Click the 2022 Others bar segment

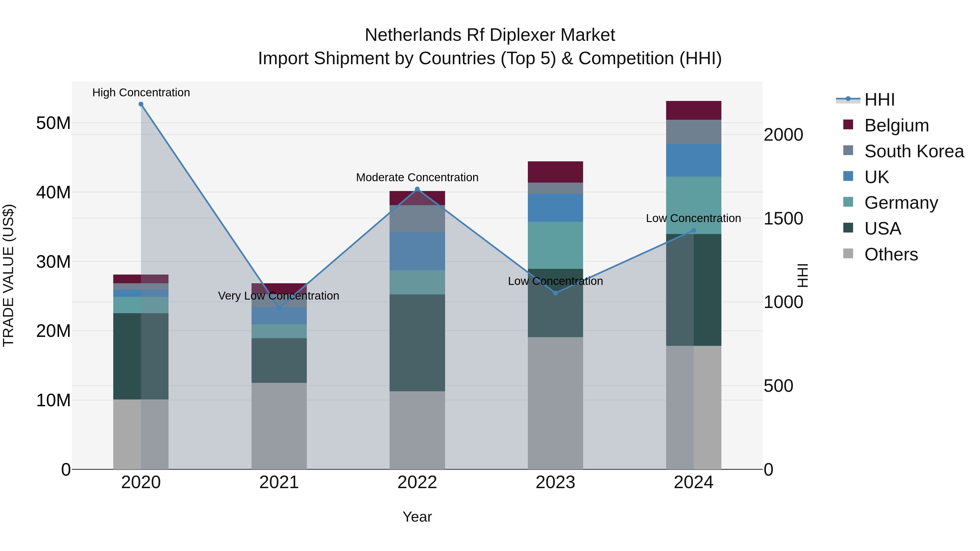[417, 430]
